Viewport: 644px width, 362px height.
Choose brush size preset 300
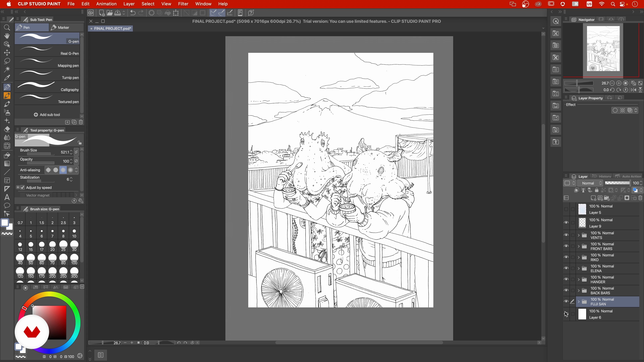(74, 273)
